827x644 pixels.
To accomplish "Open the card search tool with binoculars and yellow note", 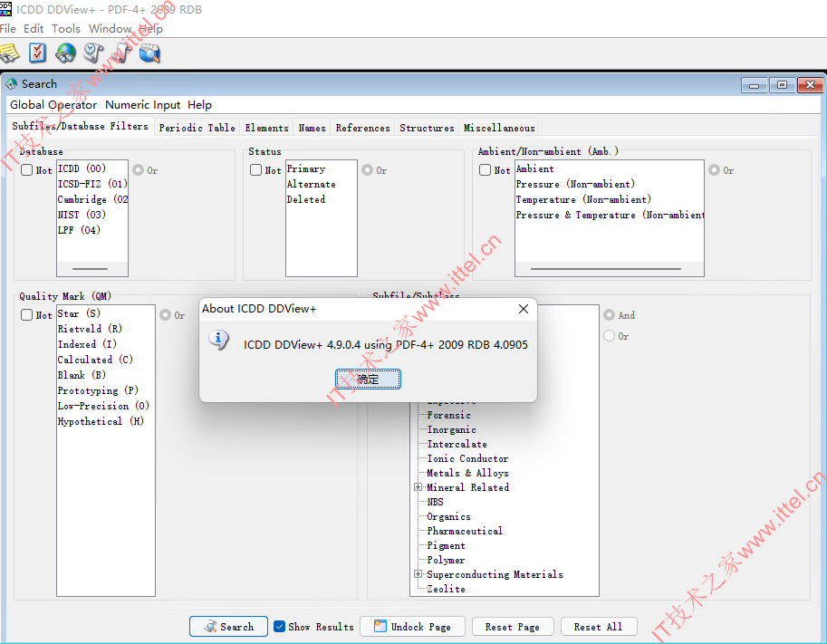I will coord(9,53).
